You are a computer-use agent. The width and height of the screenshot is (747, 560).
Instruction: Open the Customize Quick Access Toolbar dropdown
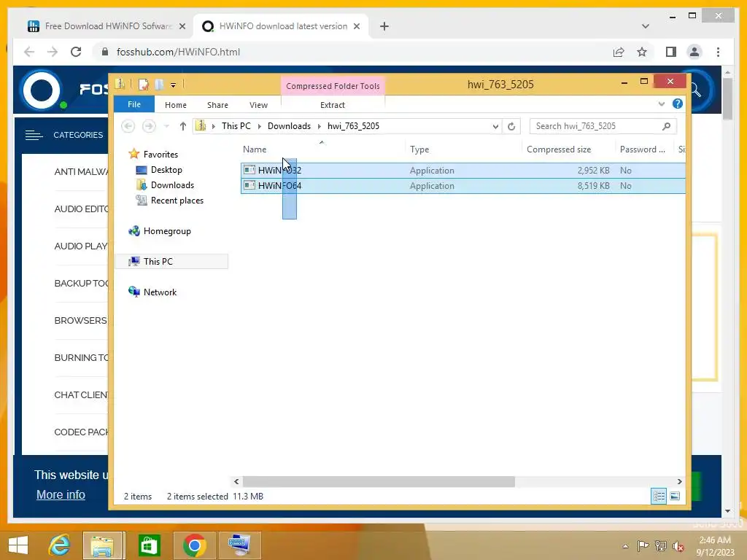[x=174, y=85]
